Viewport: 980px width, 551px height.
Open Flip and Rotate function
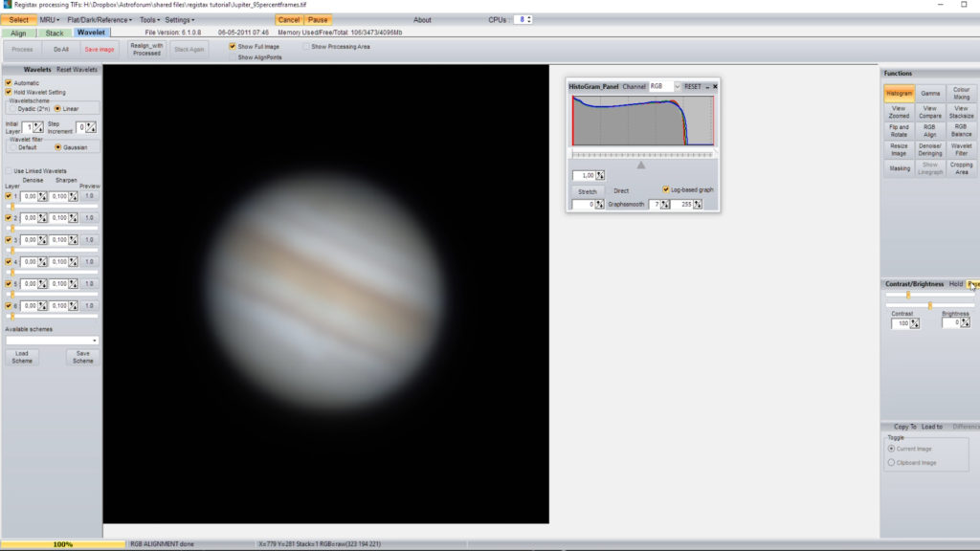coord(899,130)
